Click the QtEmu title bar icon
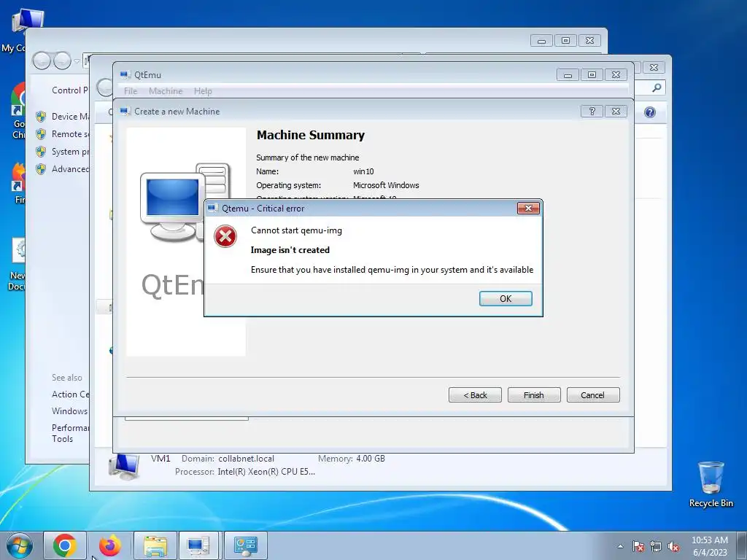Viewport: 747px width, 560px height. [x=125, y=75]
